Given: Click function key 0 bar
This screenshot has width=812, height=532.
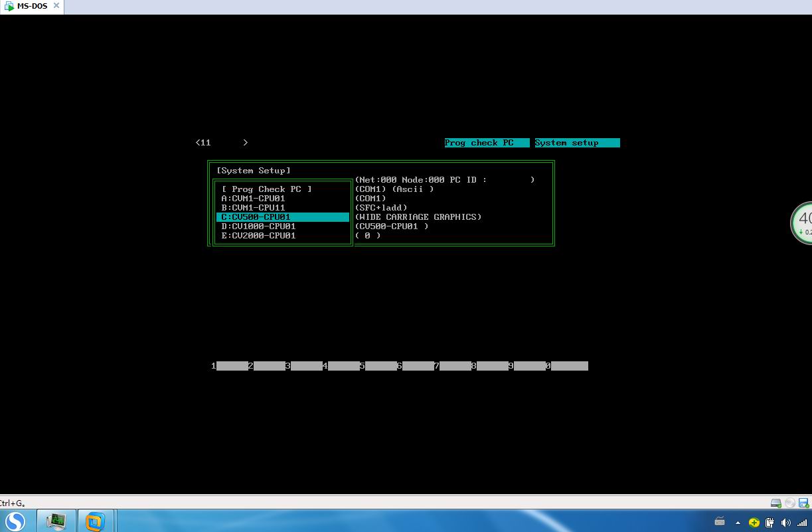Looking at the screenshot, I should tap(570, 366).
